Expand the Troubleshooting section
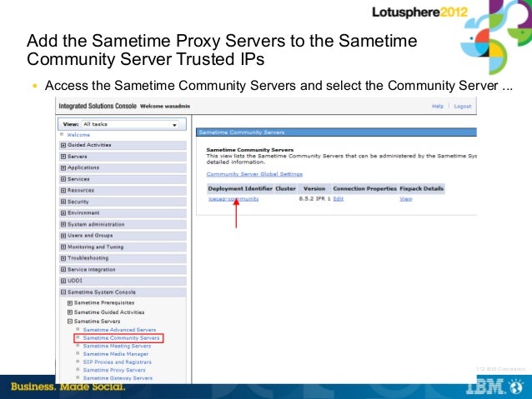Viewport: 532px width, 399px height. (x=63, y=258)
